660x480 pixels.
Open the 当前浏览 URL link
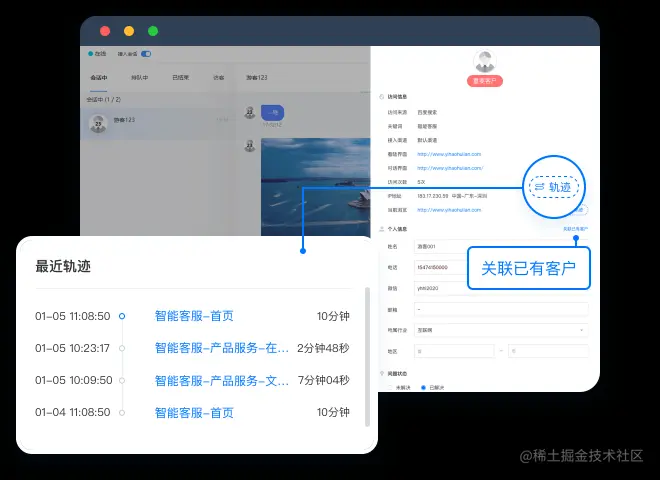(449, 210)
